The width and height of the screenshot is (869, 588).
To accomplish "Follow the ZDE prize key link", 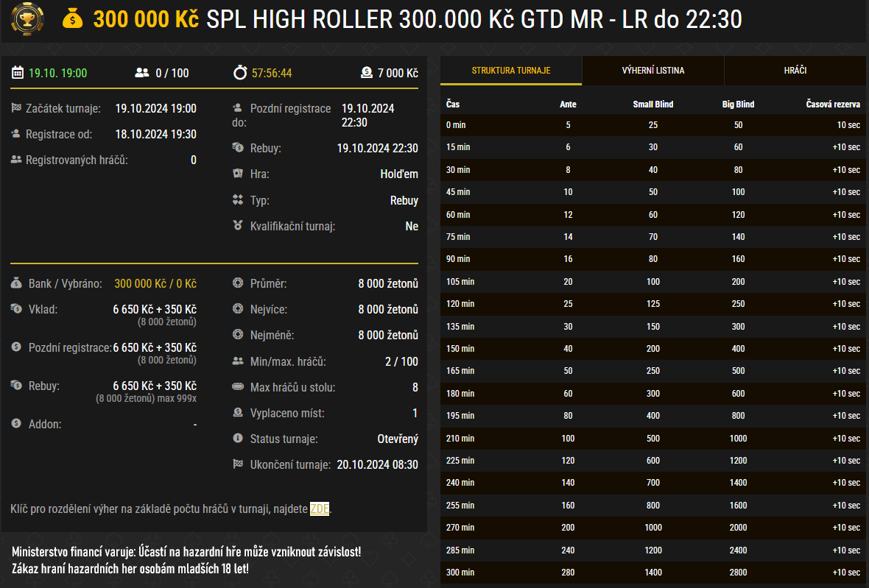I will coord(320,509).
